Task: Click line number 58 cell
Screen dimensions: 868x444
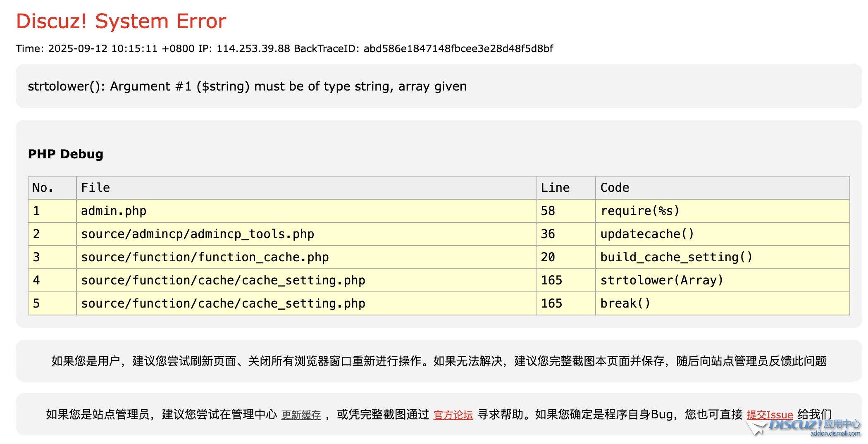Action: (566, 211)
